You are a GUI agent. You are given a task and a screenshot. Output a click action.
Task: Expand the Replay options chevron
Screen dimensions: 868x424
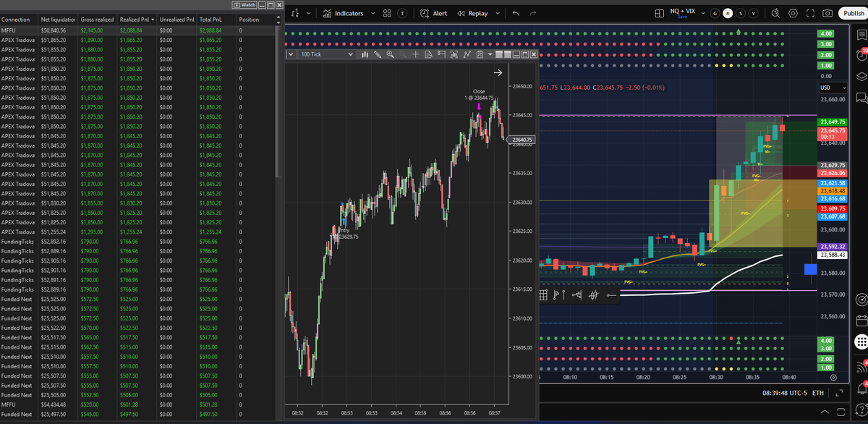point(498,12)
